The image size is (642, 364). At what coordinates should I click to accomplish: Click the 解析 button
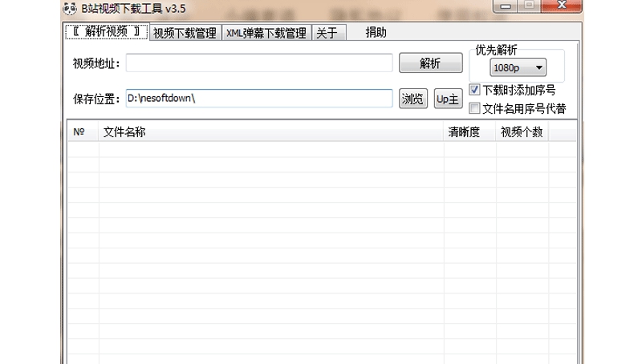click(x=431, y=63)
